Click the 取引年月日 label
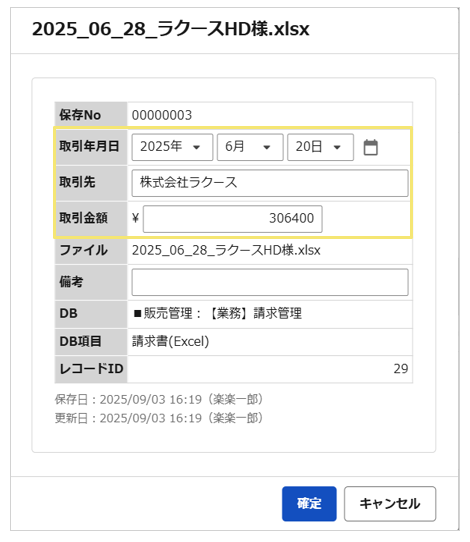Viewport: 470px width, 542px height. coord(89,146)
